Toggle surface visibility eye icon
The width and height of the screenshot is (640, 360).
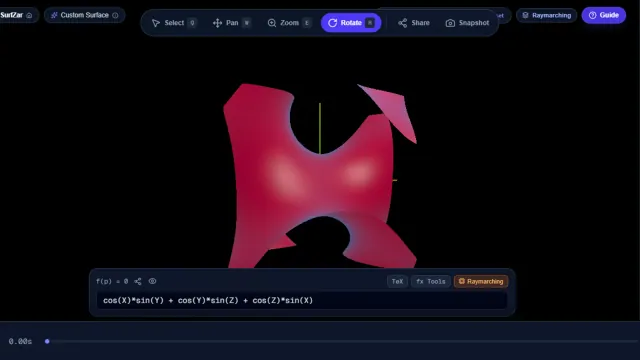point(152,281)
